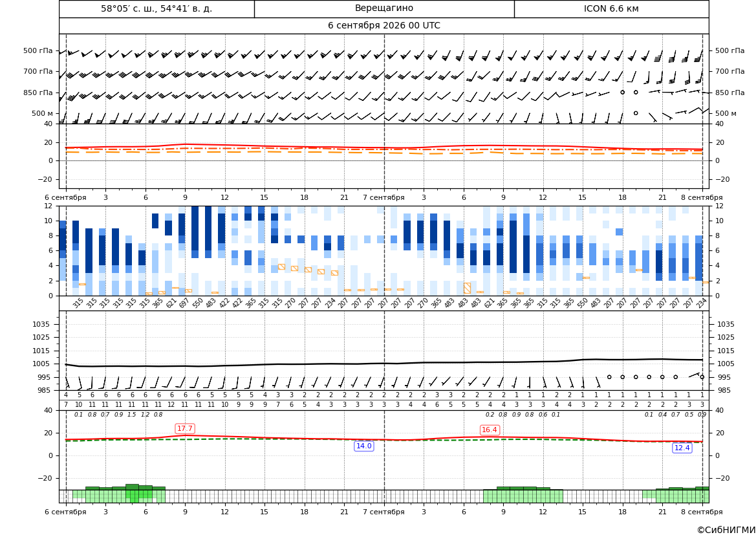Click the tallest green precipitation bar

click(132, 487)
